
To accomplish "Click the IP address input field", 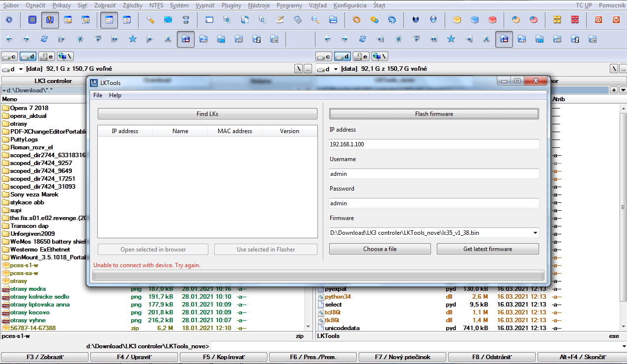I will [x=434, y=144].
